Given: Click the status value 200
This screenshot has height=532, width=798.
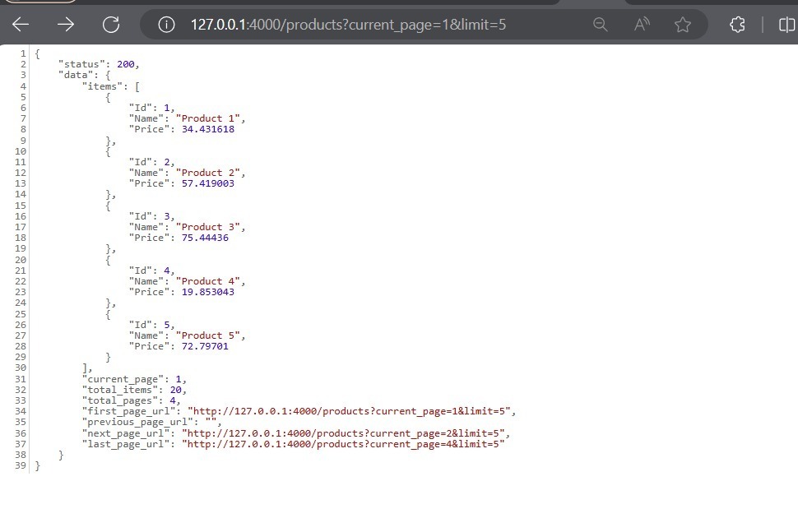Looking at the screenshot, I should (126, 64).
